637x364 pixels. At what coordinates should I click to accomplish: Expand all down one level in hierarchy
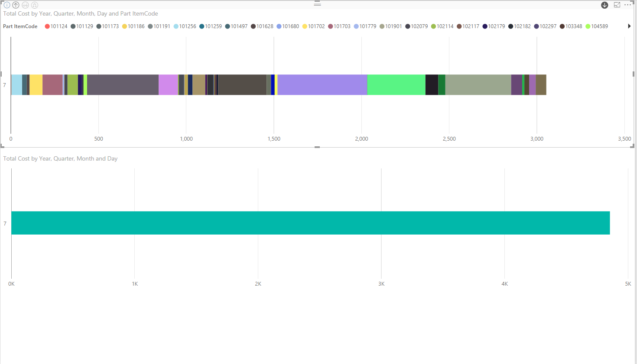point(35,5)
